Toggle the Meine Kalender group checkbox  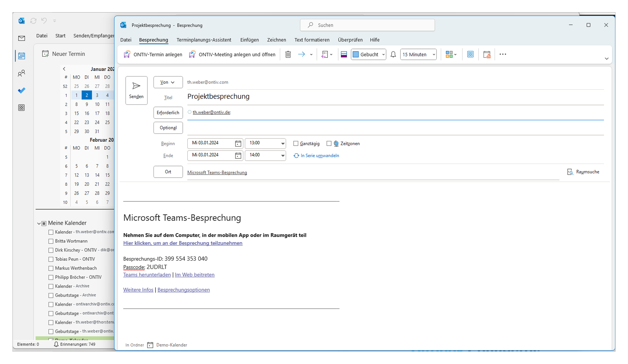[44, 223]
